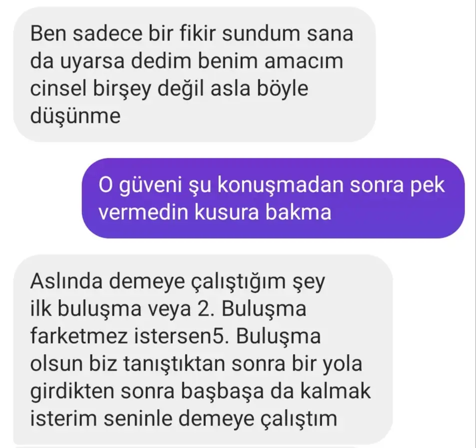
Task: Click the word 'düşünme' in first message
Action: click(75, 117)
